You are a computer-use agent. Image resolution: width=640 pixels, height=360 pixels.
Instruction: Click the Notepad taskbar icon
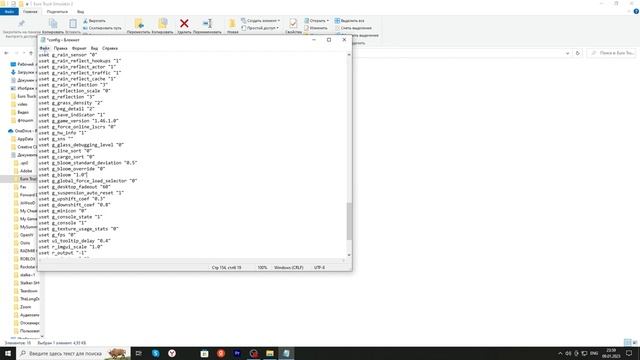286,353
